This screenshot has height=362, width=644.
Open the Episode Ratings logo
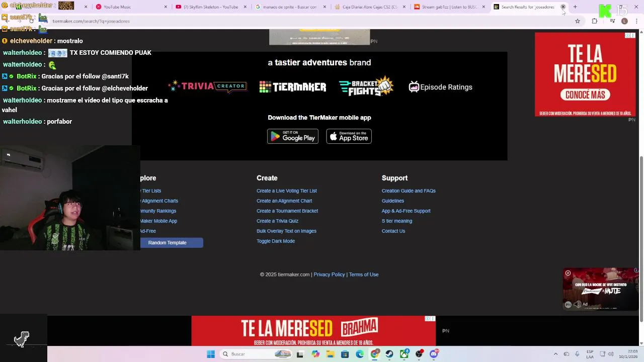pyautogui.click(x=440, y=87)
